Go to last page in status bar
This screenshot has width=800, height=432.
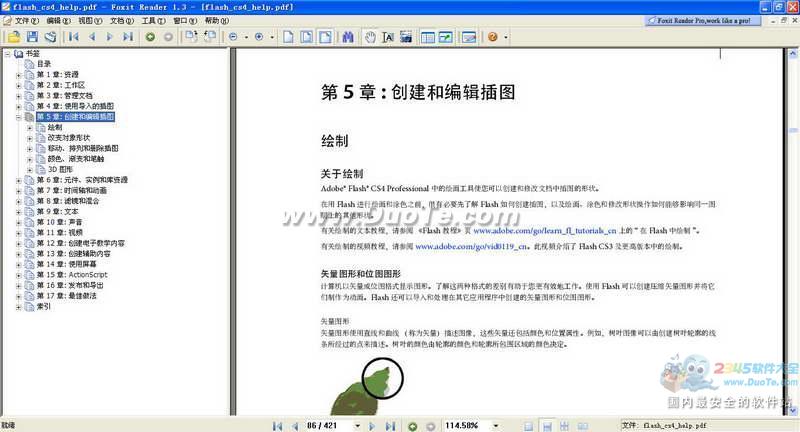(390, 426)
